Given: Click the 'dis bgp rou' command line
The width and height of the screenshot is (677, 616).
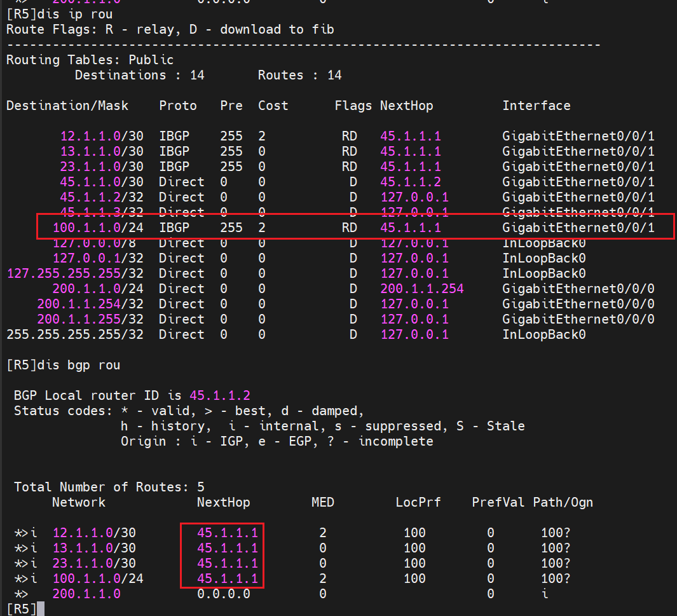Looking at the screenshot, I should 63,365.
